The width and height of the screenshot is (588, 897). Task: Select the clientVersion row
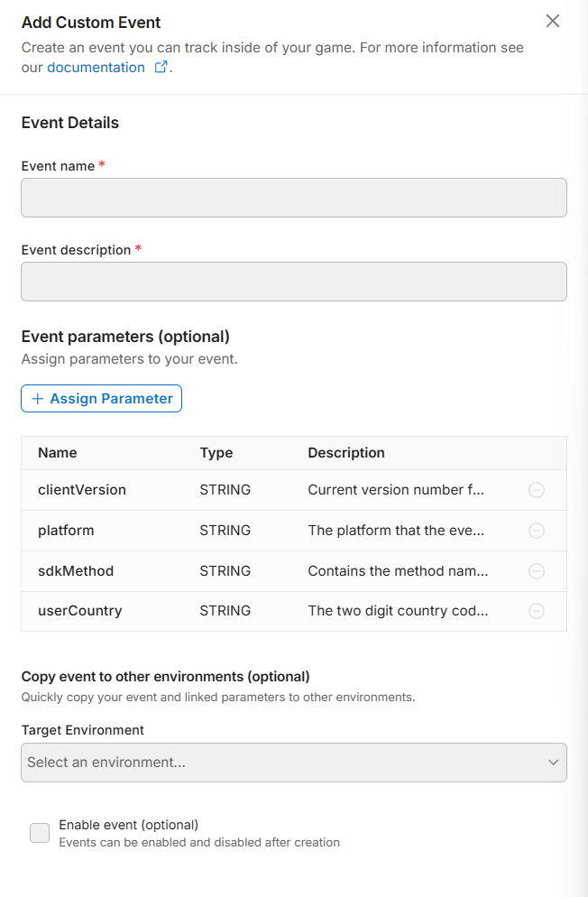coord(82,490)
